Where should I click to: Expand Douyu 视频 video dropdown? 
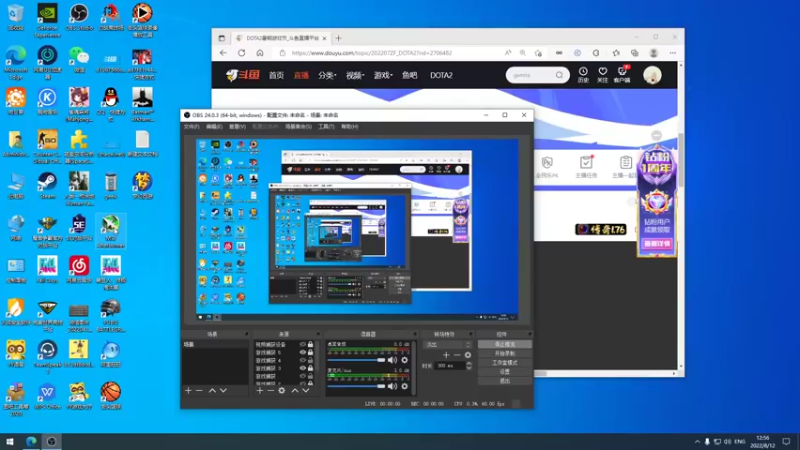(x=355, y=75)
